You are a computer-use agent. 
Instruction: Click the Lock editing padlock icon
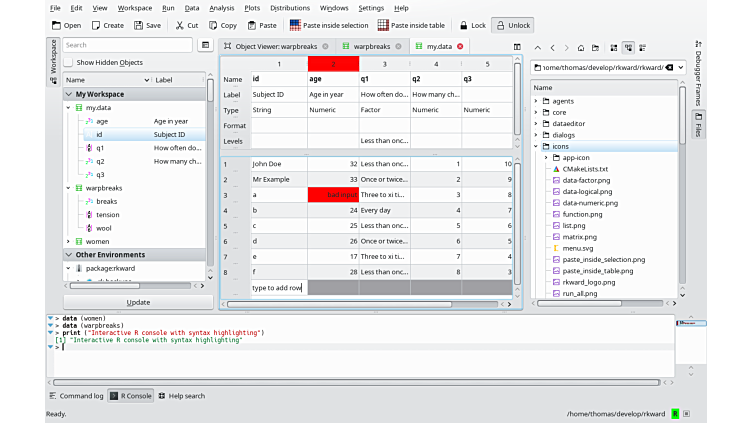[x=463, y=25]
